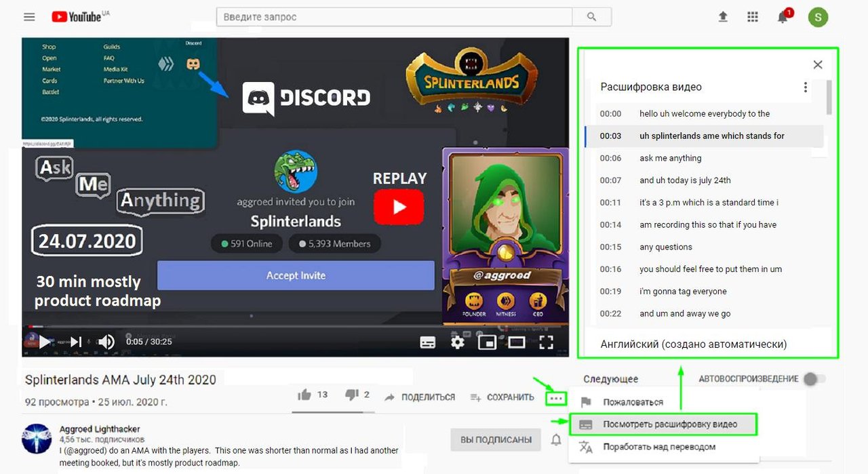This screenshot has width=868, height=474.
Task: Play the video with play button
Action: (45, 342)
